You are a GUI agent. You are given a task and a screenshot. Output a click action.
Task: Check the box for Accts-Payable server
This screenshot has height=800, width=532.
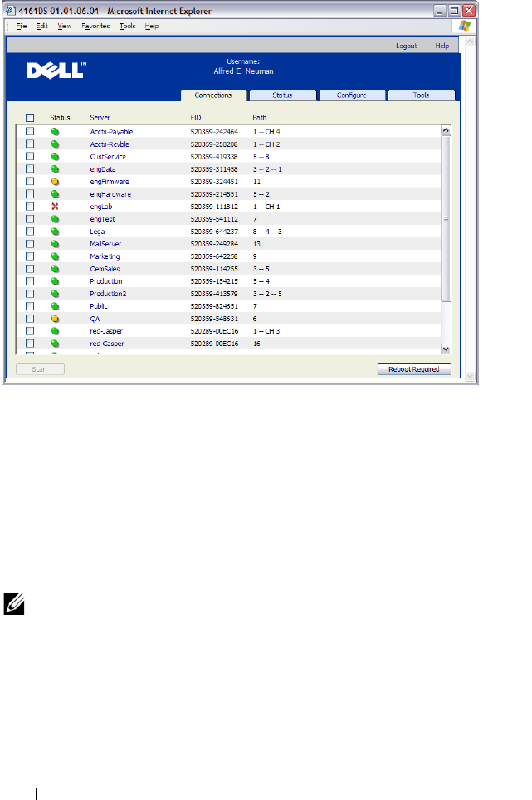coord(30,132)
